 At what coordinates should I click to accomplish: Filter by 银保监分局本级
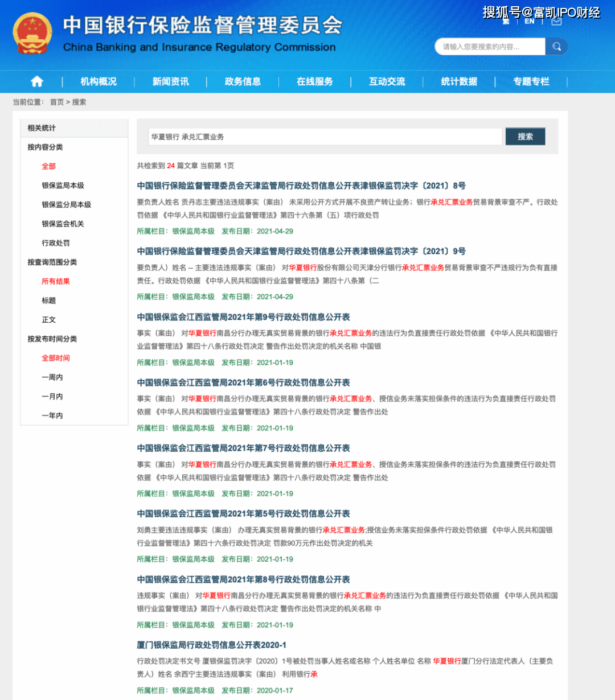click(x=66, y=204)
